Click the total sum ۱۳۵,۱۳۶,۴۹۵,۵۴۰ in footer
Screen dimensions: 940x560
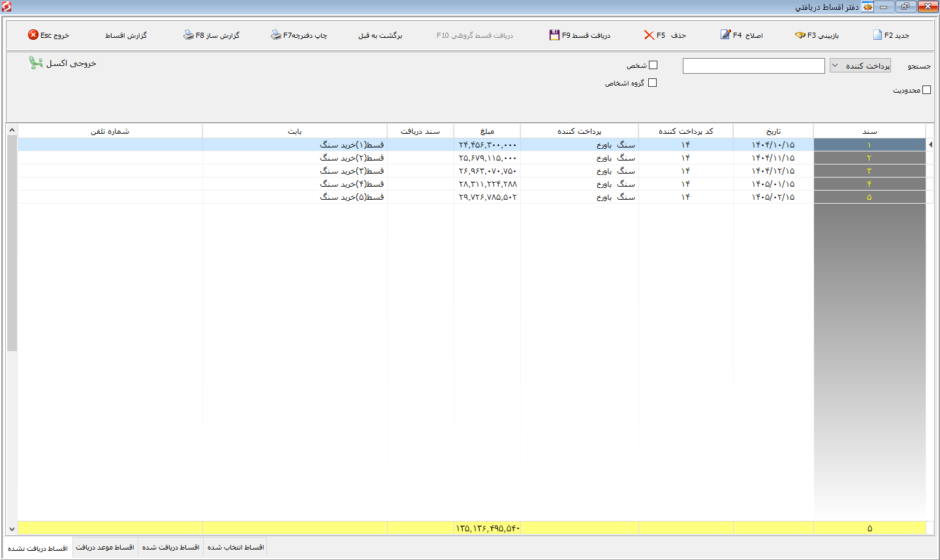pyautogui.click(x=487, y=529)
